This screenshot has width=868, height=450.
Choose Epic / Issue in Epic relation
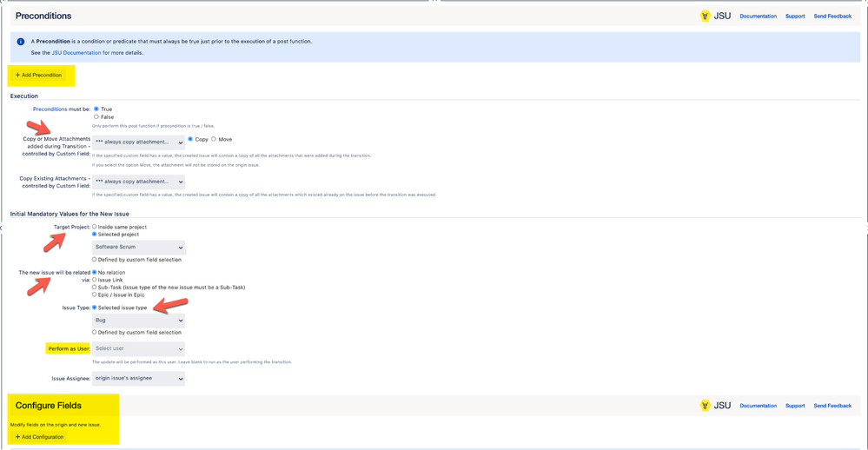coord(94,294)
